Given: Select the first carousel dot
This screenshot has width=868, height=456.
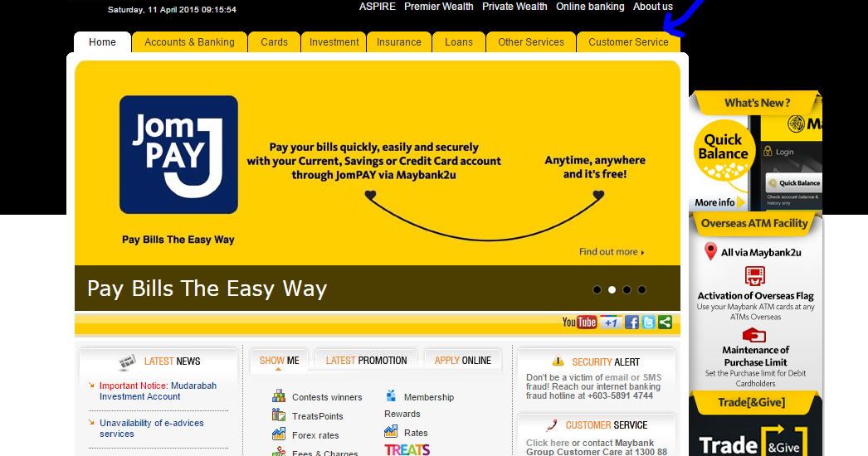Looking at the screenshot, I should [597, 289].
